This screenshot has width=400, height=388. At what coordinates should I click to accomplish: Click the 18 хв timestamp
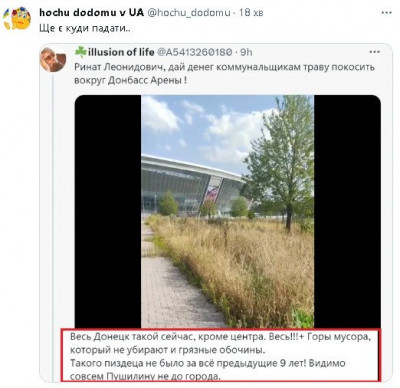(251, 13)
